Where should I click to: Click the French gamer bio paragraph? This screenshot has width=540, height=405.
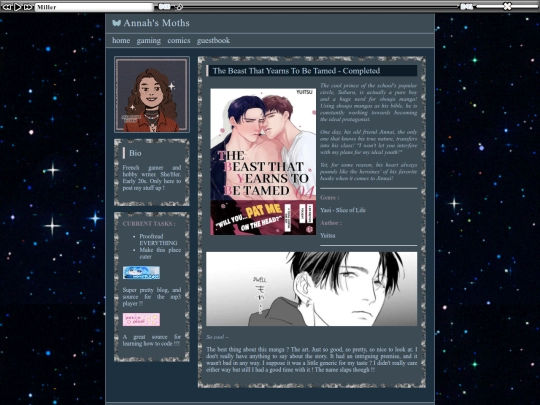click(152, 178)
